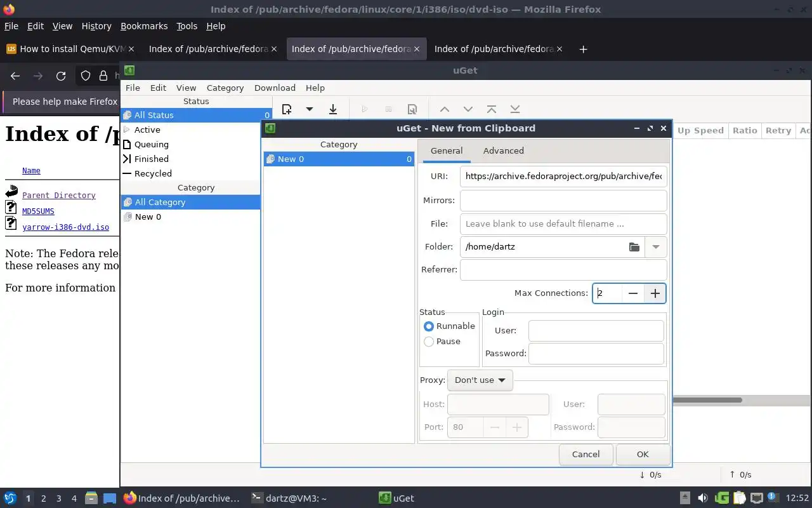
Task: Click the URI input field
Action: [563, 177]
